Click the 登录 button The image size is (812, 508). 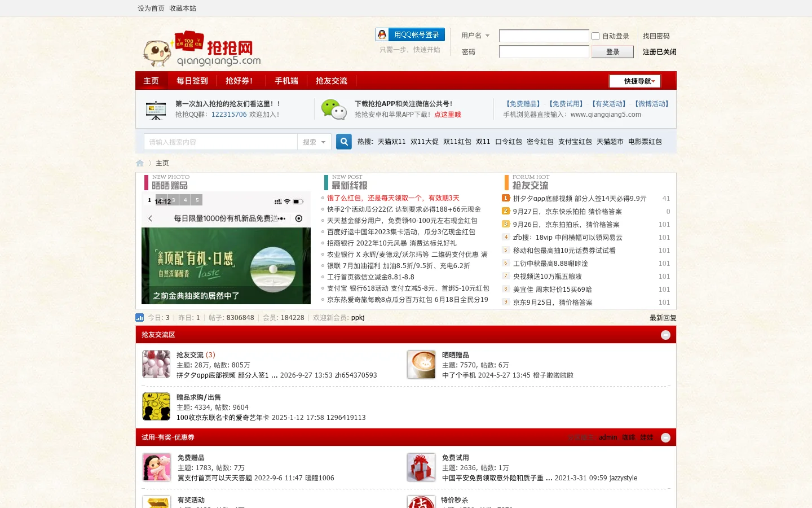[x=612, y=52]
